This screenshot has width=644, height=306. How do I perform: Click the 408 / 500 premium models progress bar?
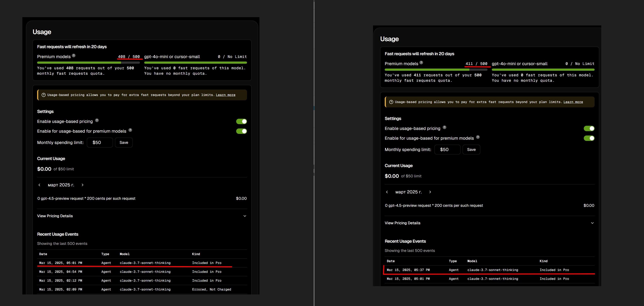pyautogui.click(x=88, y=63)
